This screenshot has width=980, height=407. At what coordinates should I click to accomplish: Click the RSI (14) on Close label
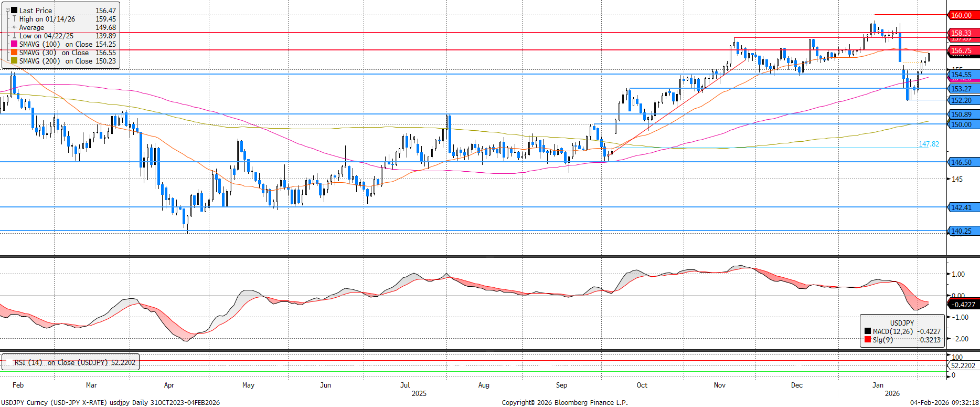click(74, 362)
